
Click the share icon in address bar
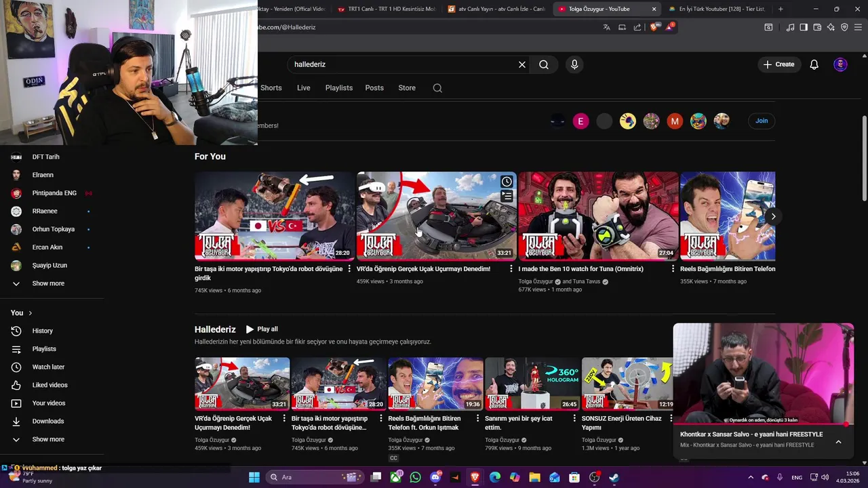[x=637, y=27]
